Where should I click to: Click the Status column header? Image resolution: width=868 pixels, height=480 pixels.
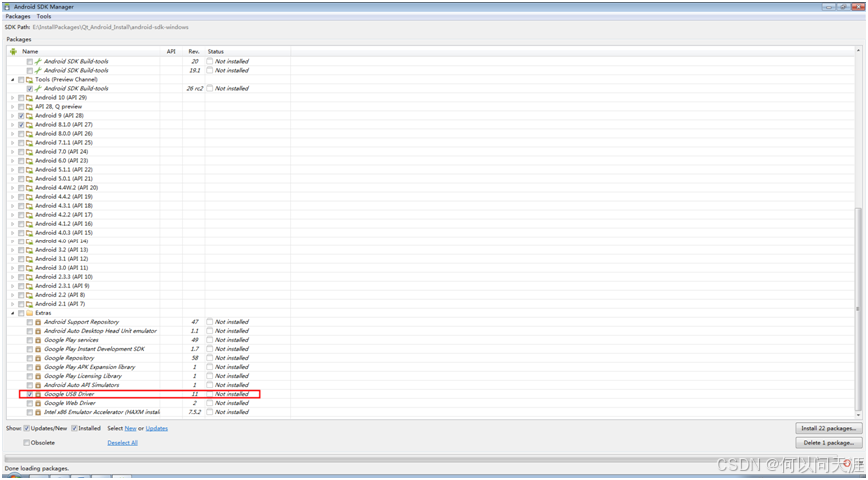tap(248, 52)
